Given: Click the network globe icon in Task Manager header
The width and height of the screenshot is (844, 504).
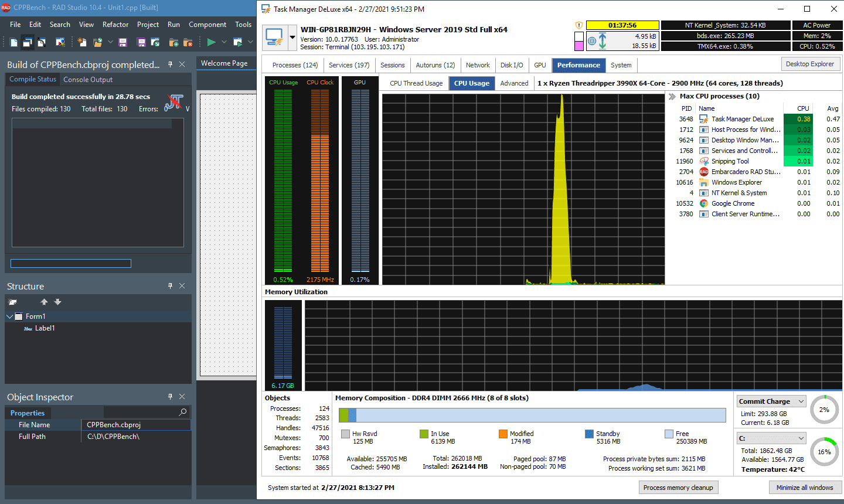Looking at the screenshot, I should point(592,41).
